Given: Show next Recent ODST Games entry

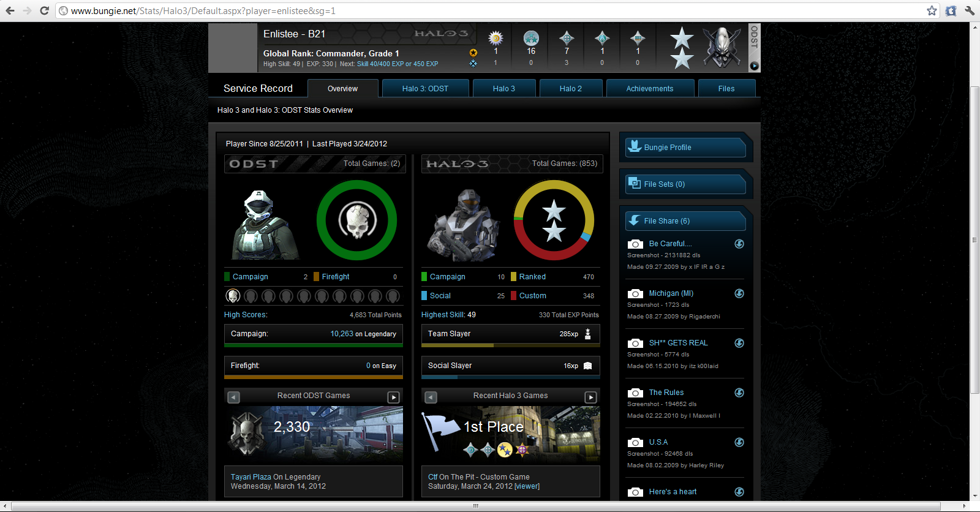Looking at the screenshot, I should coord(394,397).
